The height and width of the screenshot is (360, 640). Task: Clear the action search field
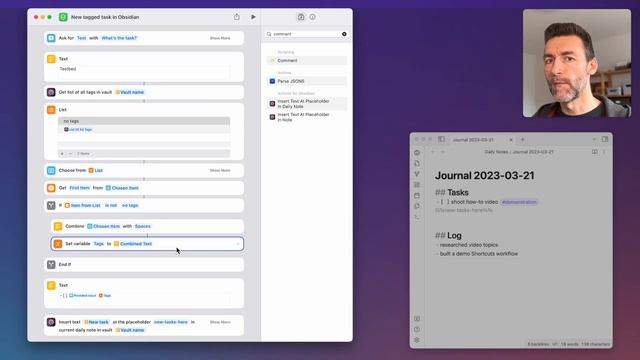(344, 34)
